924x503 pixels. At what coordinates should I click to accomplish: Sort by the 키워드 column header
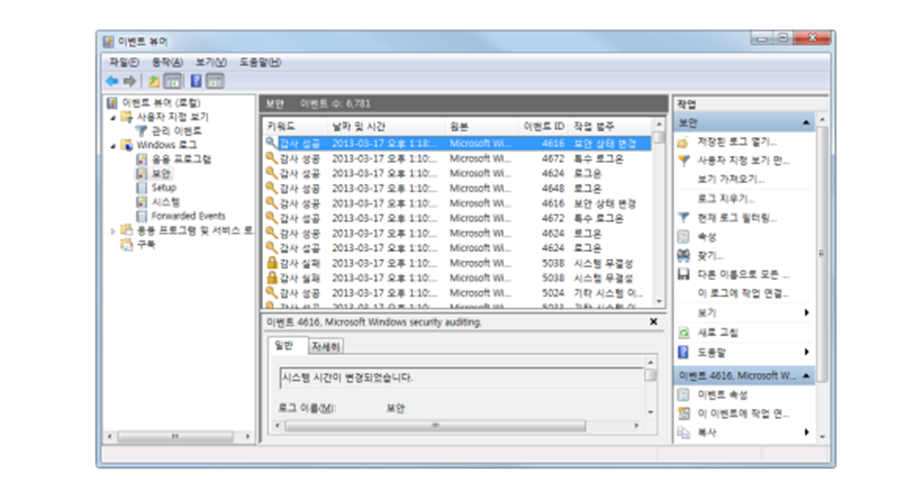[295, 126]
